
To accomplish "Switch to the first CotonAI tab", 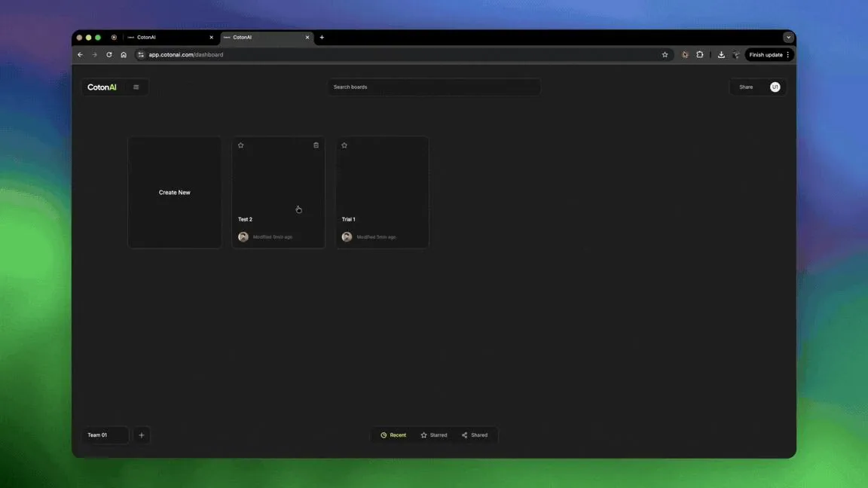I will click(169, 37).
